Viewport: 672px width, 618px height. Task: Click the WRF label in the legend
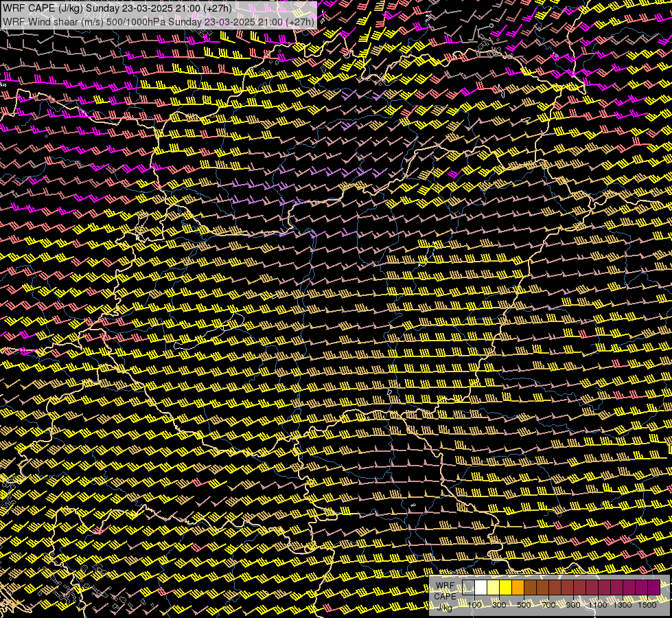pos(445,586)
